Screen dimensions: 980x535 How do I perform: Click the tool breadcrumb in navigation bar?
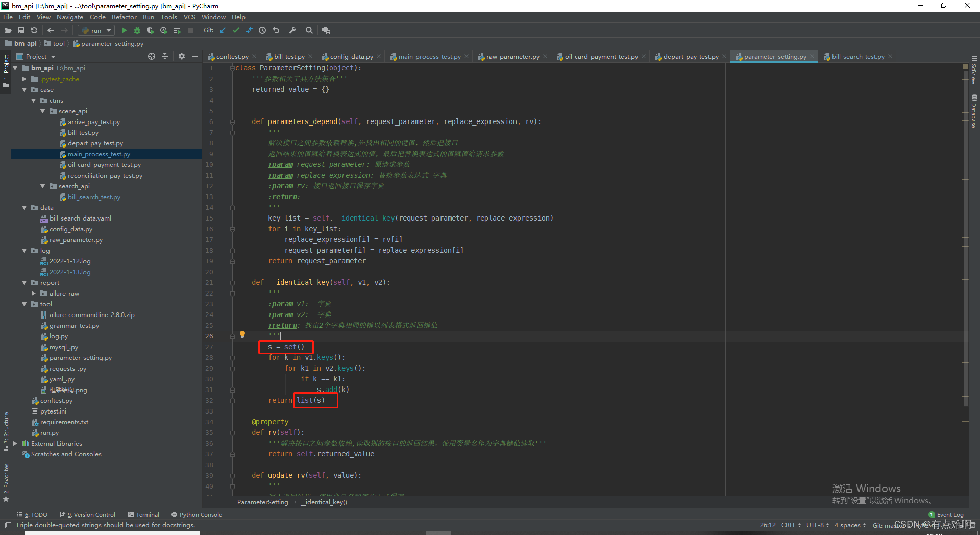point(55,44)
